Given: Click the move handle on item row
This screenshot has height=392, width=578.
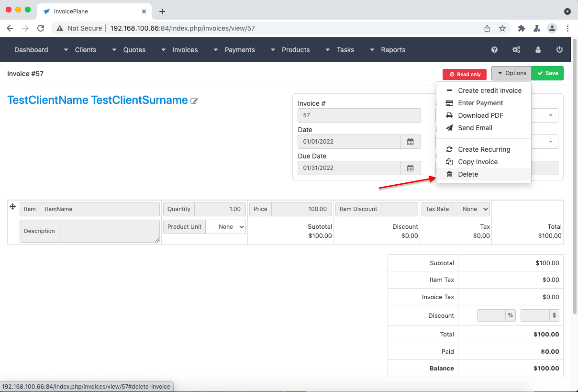Looking at the screenshot, I should point(13,206).
